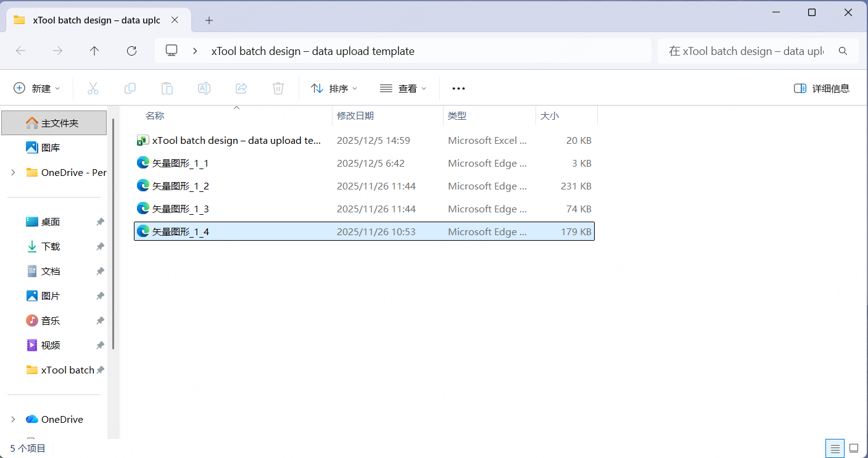Expand the OneDrive - Personal tree node

[x=14, y=173]
